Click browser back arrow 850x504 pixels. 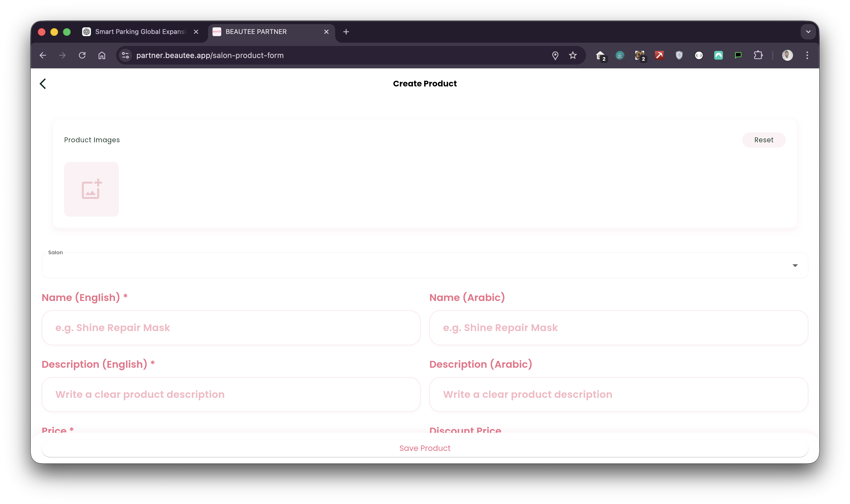point(43,55)
